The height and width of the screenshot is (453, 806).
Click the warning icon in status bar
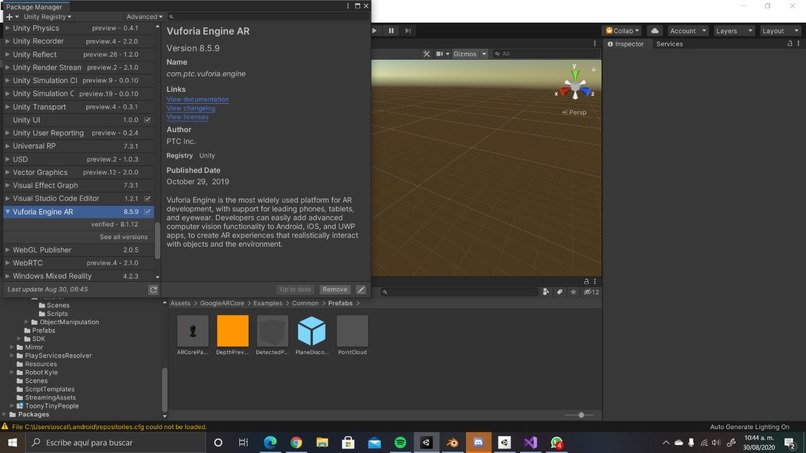[5, 426]
